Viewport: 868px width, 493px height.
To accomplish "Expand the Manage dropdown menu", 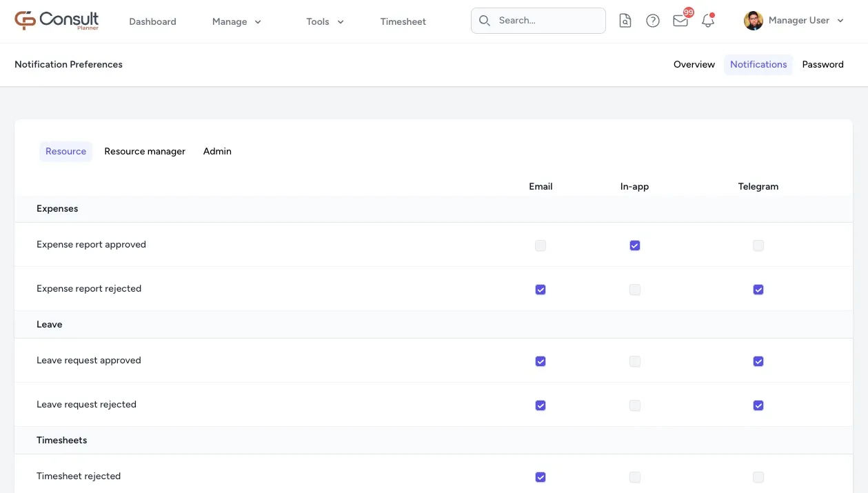I will coord(236,21).
